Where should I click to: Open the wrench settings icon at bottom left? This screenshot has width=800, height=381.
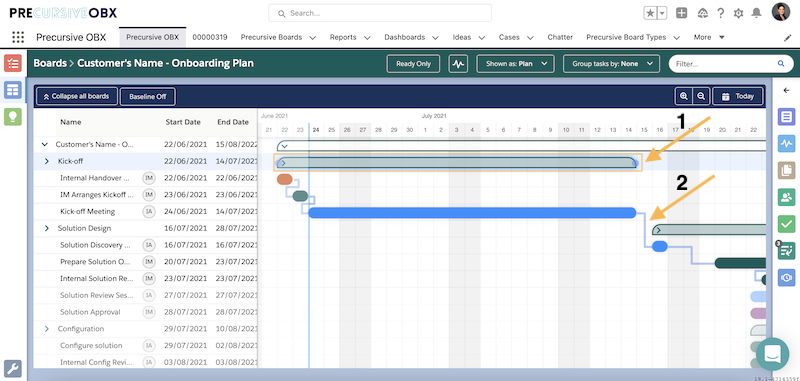coord(13,368)
